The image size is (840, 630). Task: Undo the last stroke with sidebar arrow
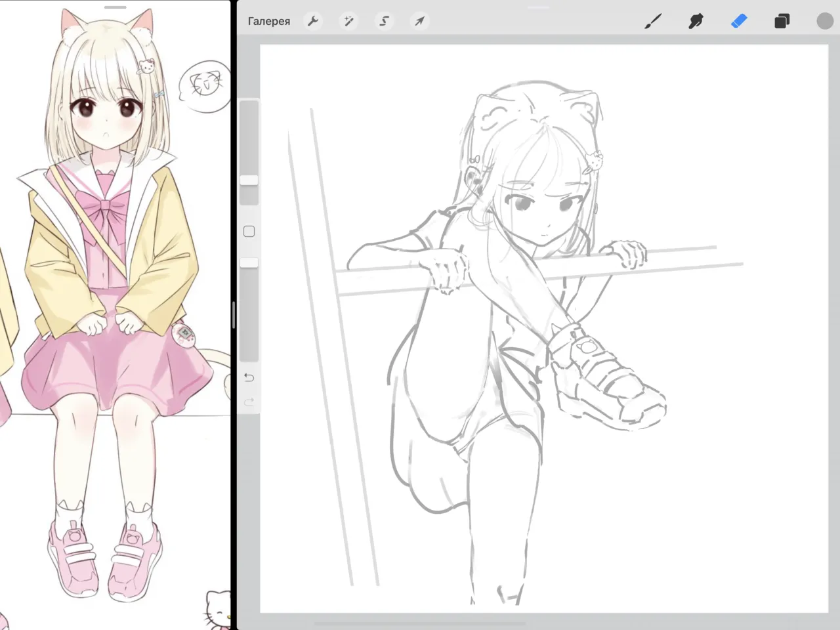(249, 377)
